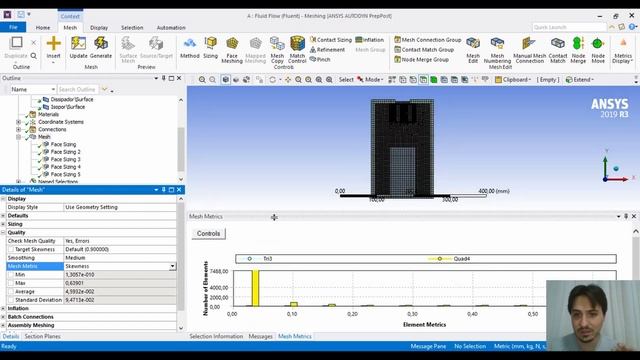Click the Message Pane status link

click(x=428, y=346)
